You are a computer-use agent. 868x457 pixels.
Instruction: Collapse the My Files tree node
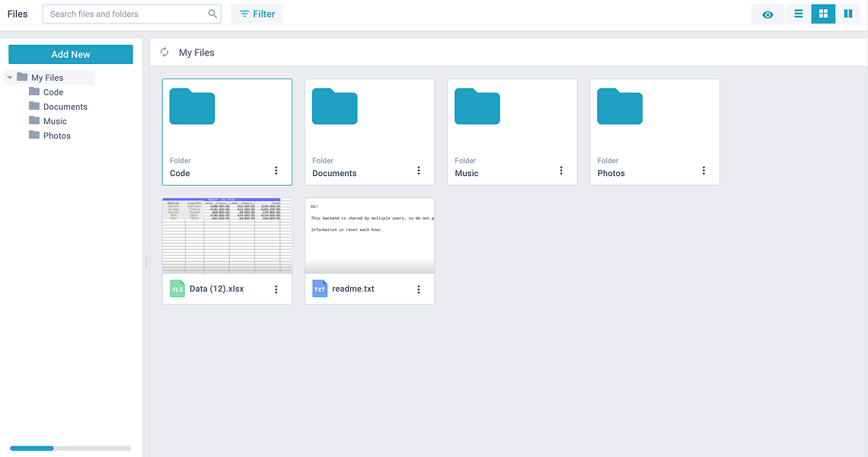(x=10, y=78)
